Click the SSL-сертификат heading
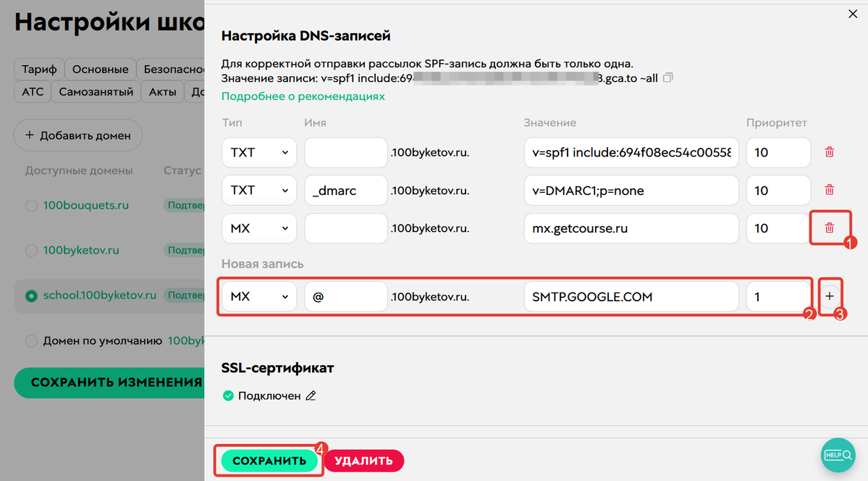The height and width of the screenshot is (481, 868). click(x=277, y=368)
